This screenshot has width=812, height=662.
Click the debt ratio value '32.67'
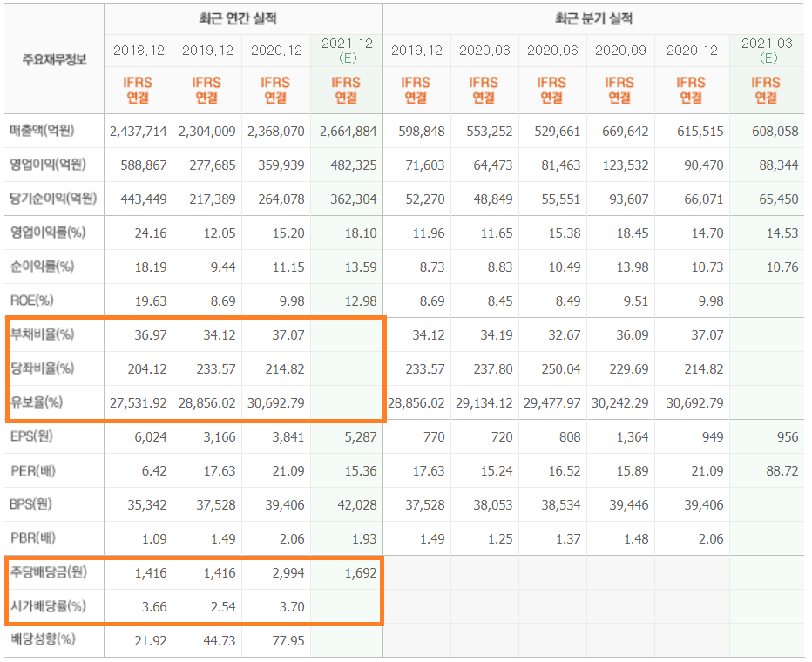(x=565, y=335)
